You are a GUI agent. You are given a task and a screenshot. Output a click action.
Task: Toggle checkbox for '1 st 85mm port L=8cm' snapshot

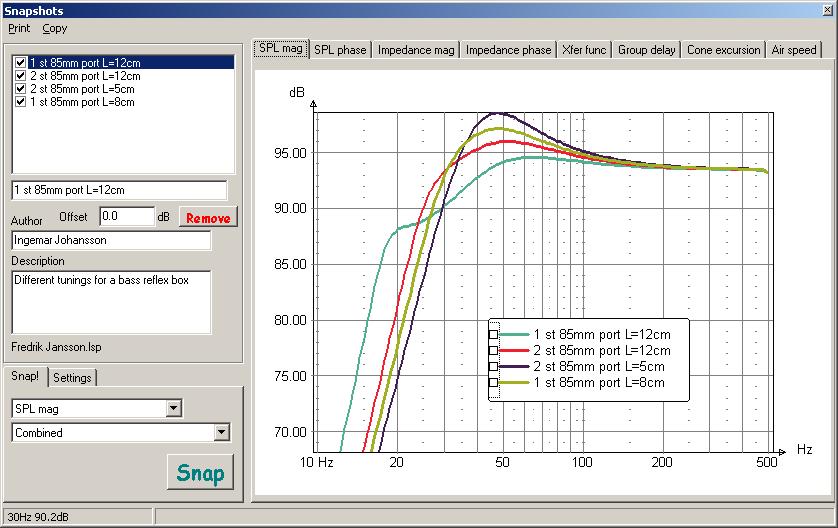click(20, 102)
